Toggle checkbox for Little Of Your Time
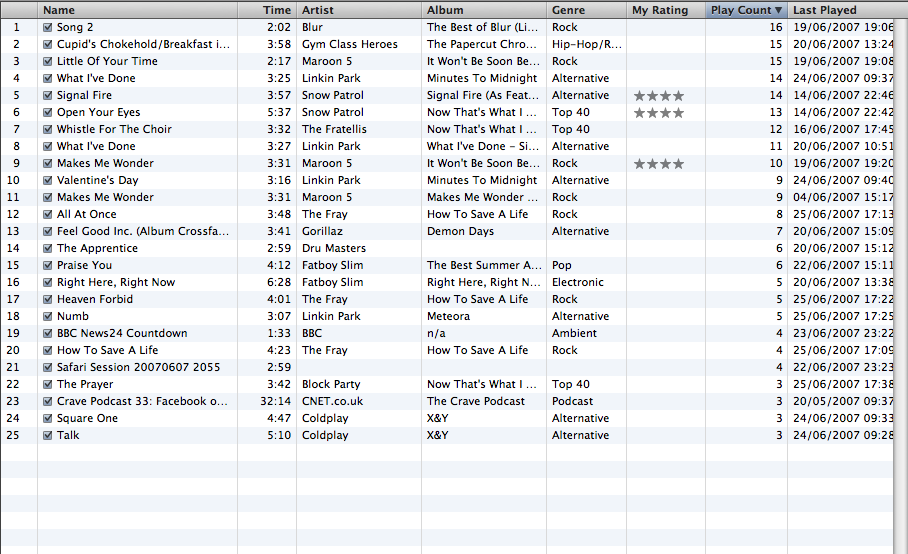Image resolution: width=908 pixels, height=554 pixels. pyautogui.click(x=47, y=61)
